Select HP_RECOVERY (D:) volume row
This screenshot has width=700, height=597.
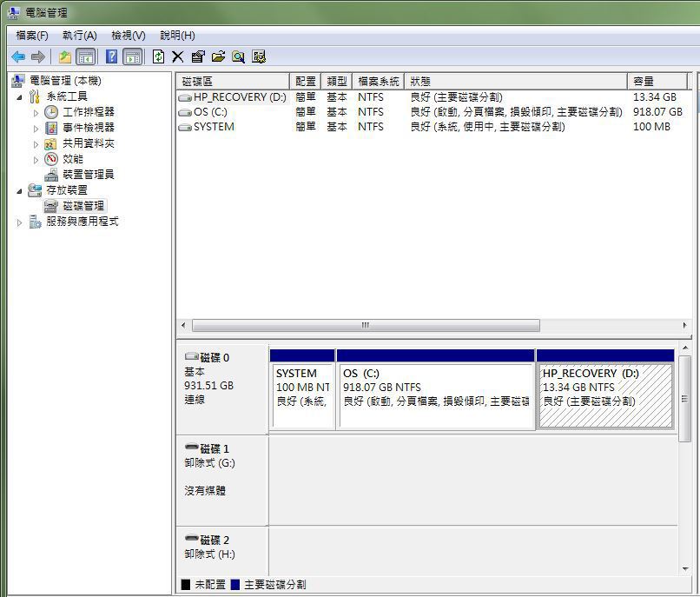(x=434, y=97)
